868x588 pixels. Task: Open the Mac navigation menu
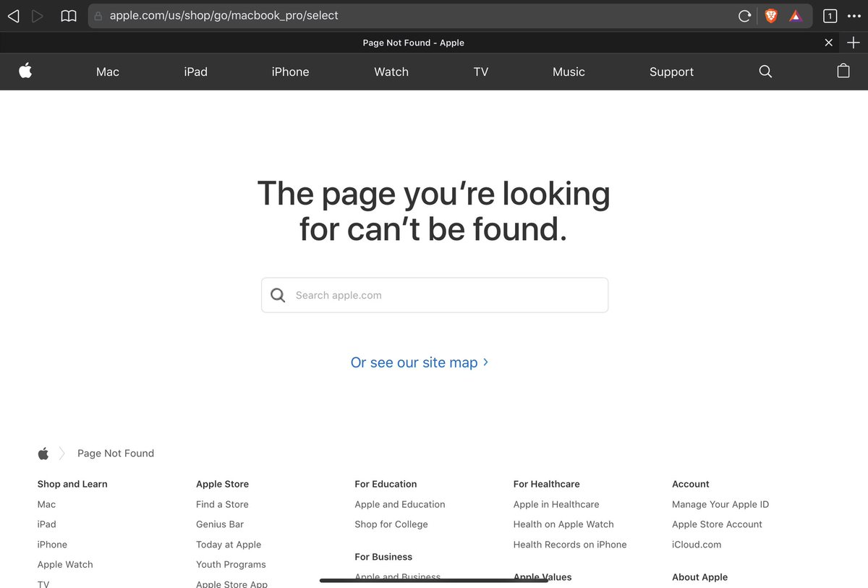click(x=108, y=72)
